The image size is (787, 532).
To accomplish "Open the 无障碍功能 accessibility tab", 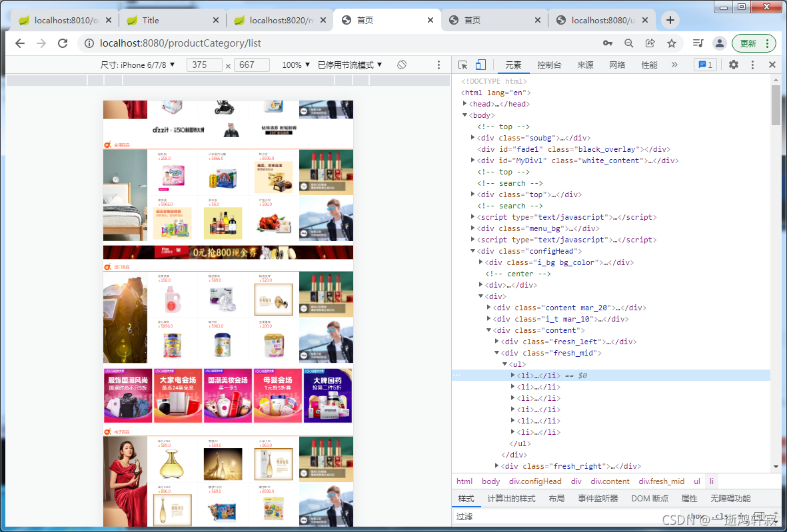I will [x=731, y=499].
